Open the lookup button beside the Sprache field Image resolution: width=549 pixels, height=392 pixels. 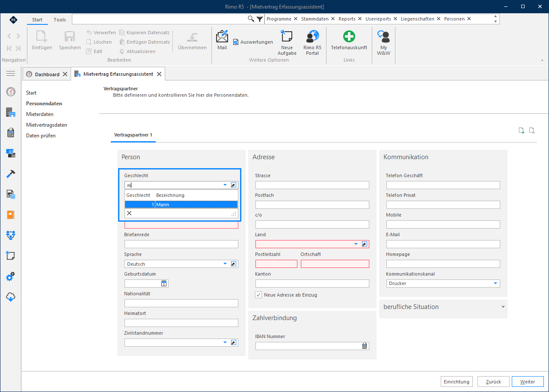tap(234, 264)
